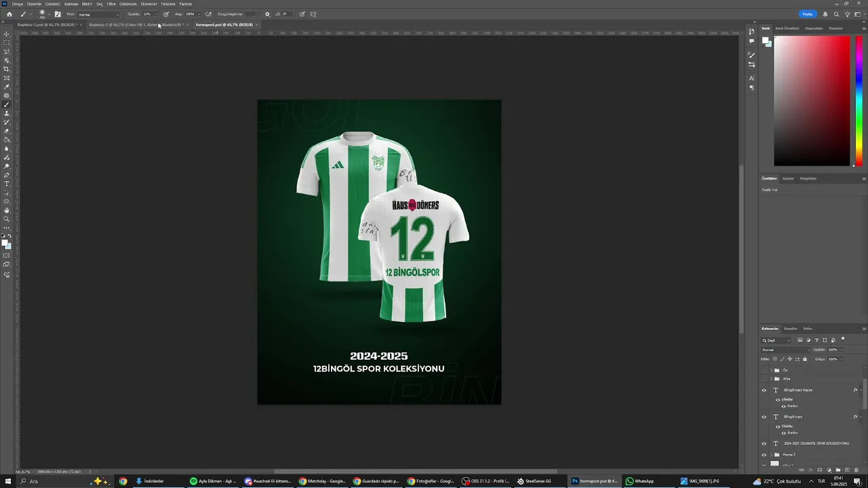Viewport: 868px width, 488px height.
Task: Expand the 'Ön' layer group
Action: (x=771, y=370)
